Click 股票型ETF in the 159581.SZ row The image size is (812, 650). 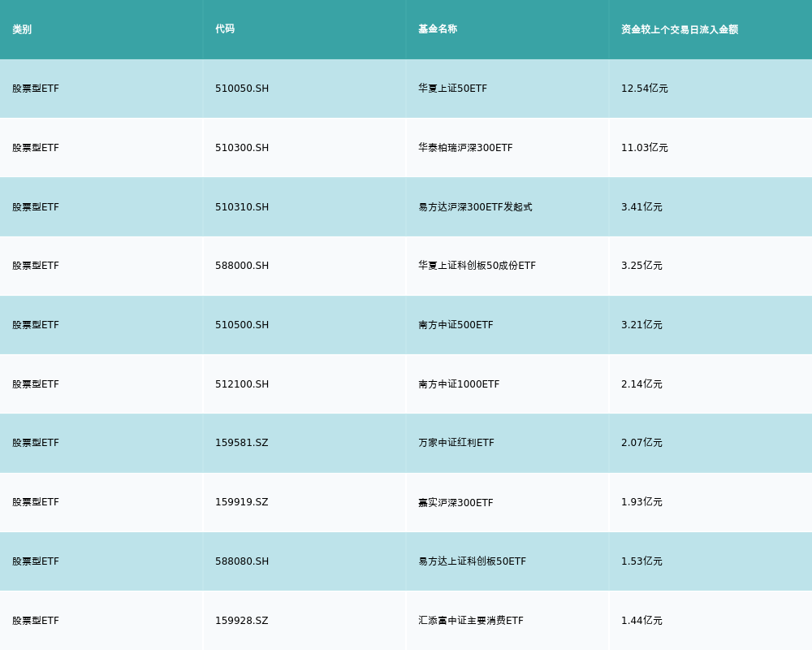(x=36, y=443)
